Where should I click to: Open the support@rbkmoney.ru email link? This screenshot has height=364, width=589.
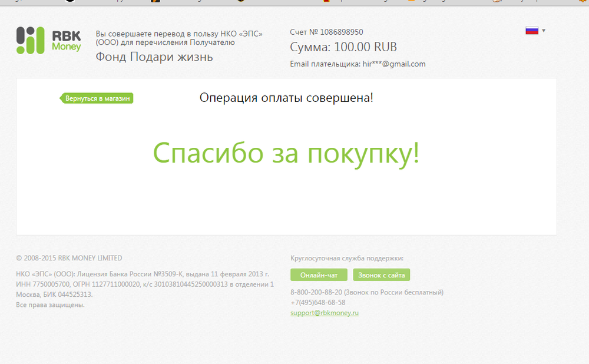tap(325, 313)
